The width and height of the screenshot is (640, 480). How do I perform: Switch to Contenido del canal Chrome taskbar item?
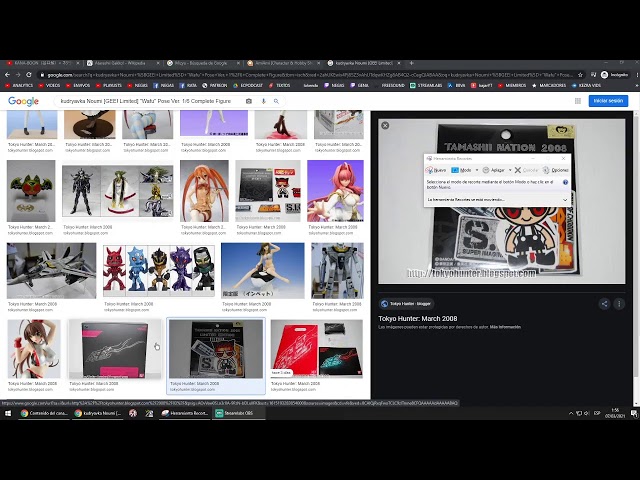coord(44,413)
